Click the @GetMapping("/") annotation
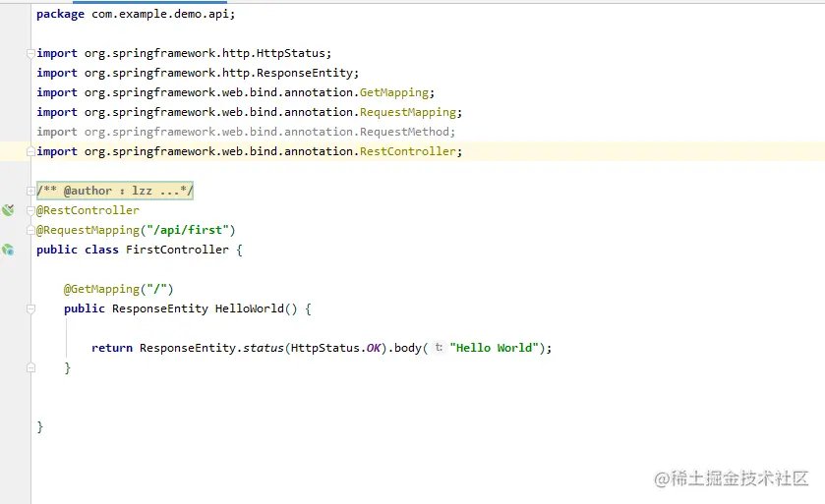825x504 pixels. 118,289
